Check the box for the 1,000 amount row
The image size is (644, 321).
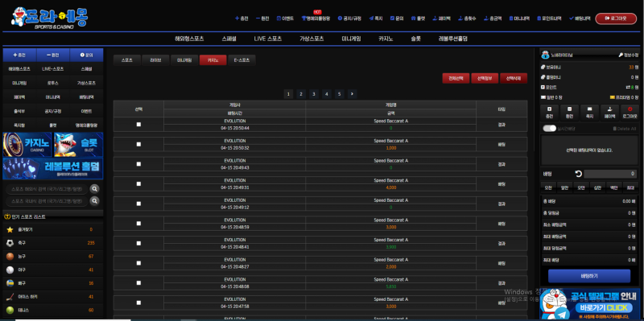click(x=138, y=144)
